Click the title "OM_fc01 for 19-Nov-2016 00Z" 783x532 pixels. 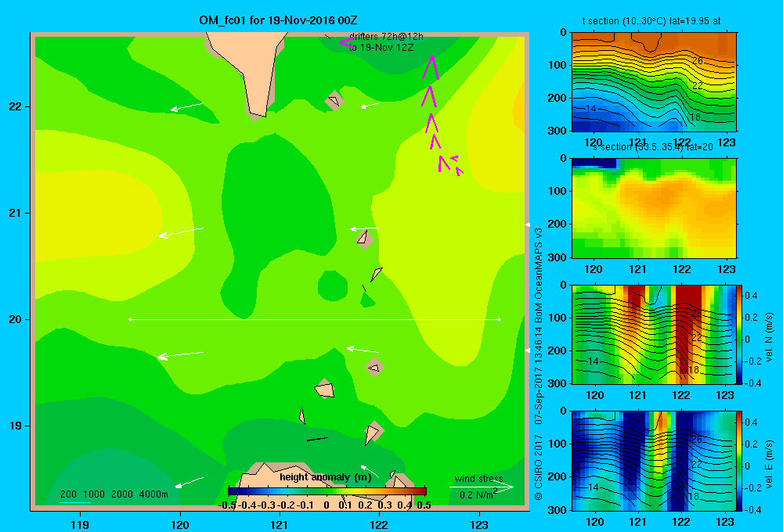pos(278,20)
